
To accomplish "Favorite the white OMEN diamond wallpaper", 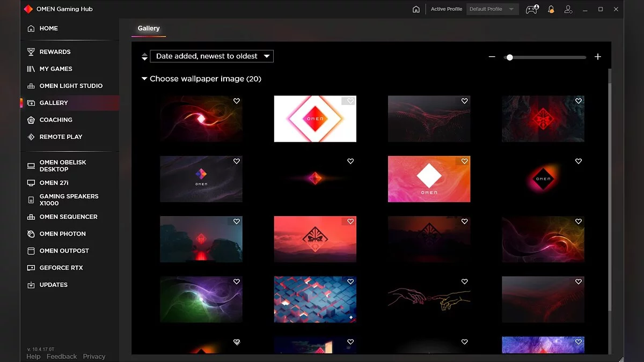I will click(x=350, y=101).
